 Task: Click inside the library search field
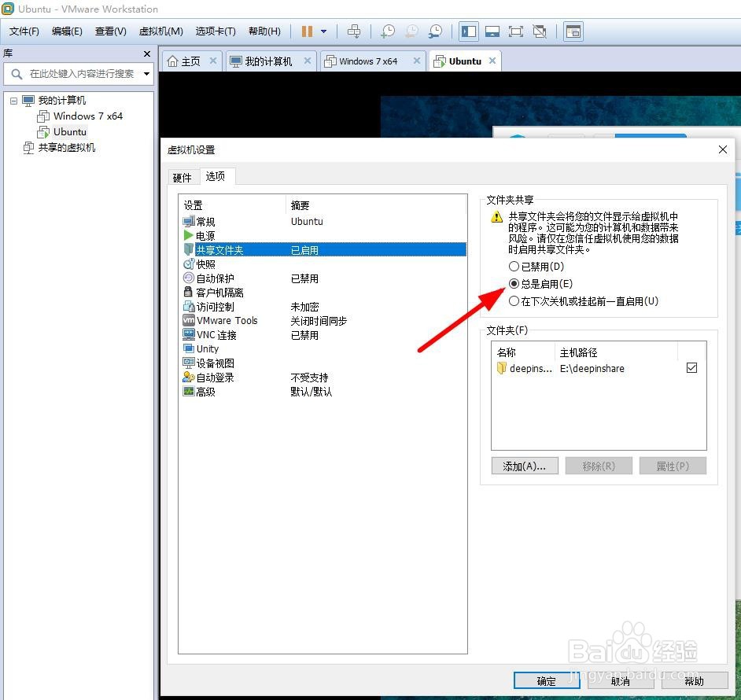(x=79, y=73)
